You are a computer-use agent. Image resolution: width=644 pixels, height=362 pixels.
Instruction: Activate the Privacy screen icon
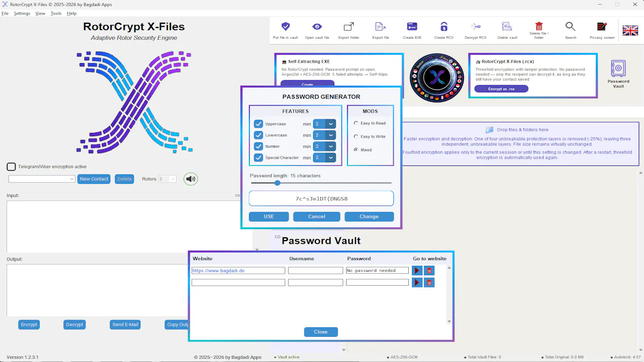[x=602, y=27]
